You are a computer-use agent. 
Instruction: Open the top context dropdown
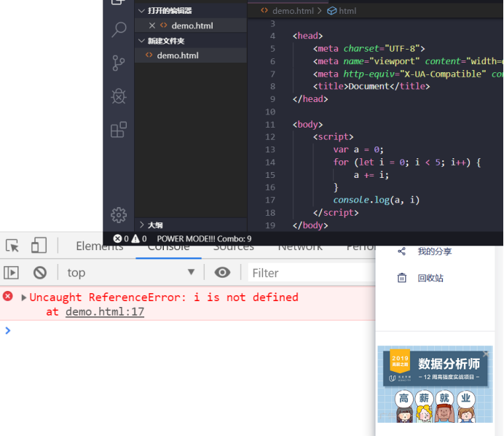tap(131, 273)
